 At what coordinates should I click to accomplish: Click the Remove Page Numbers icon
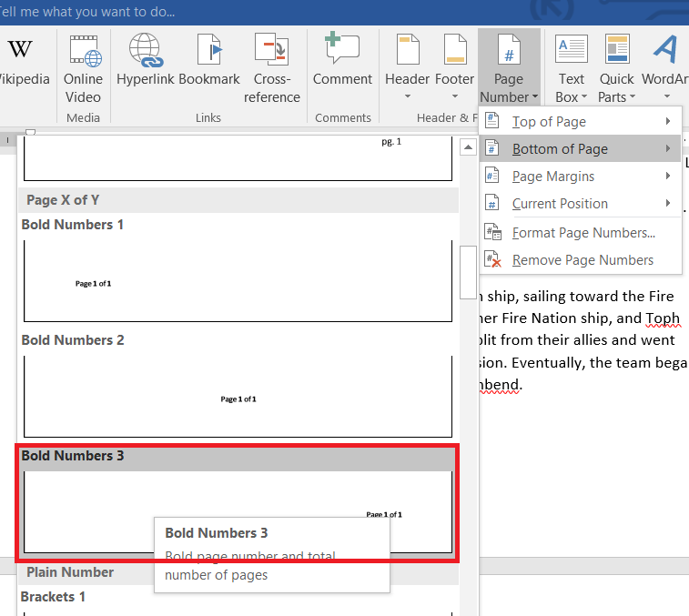492,260
